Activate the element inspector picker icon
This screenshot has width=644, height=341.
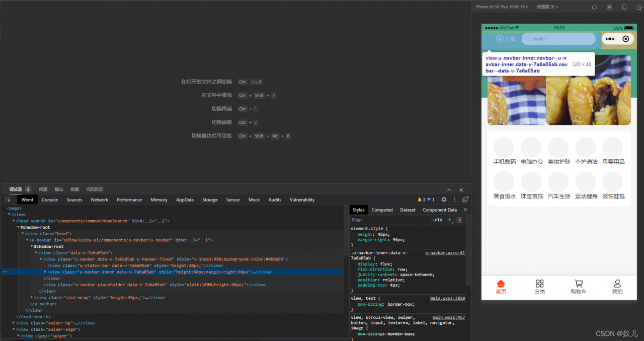(8, 200)
